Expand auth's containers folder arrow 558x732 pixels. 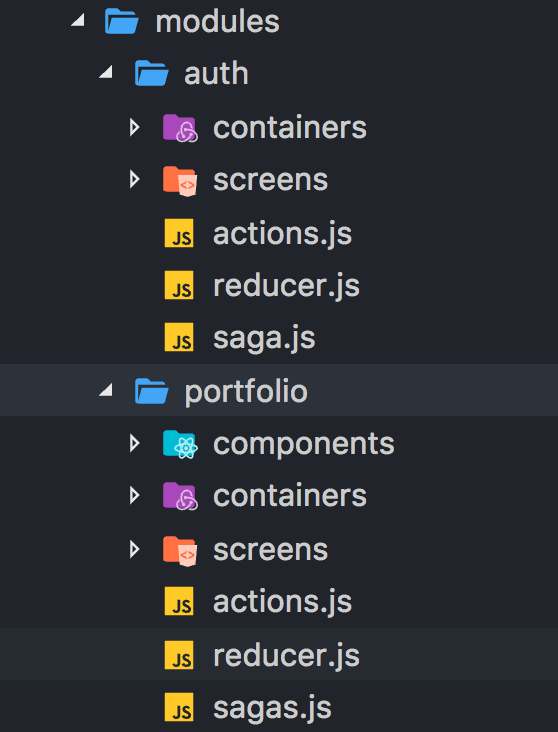(134, 127)
